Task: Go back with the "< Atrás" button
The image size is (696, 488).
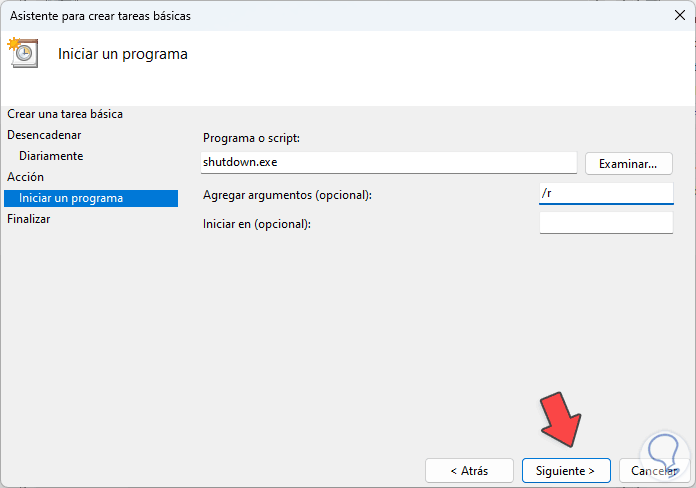Action: (469, 470)
